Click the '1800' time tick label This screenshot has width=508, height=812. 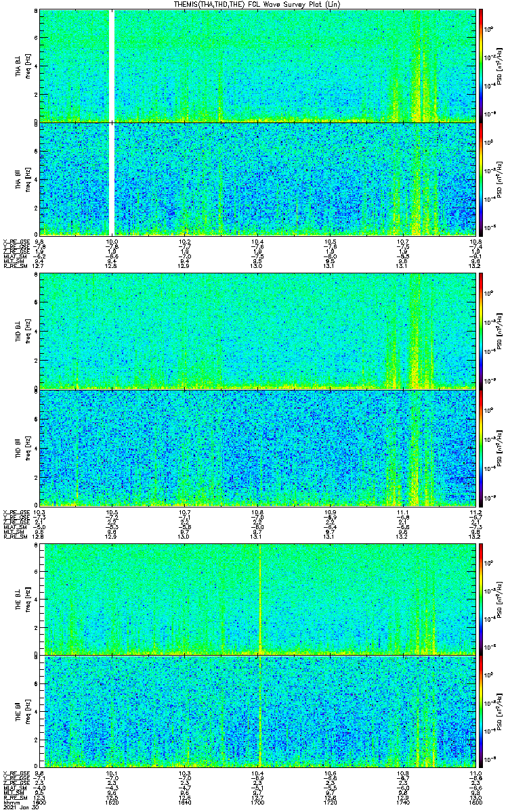pyautogui.click(x=474, y=802)
